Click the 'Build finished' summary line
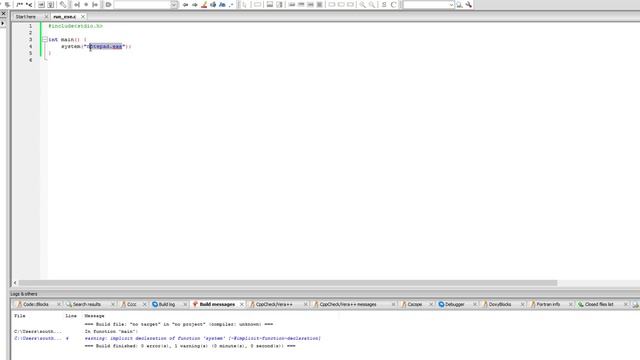This screenshot has width=640, height=360. tap(190, 346)
